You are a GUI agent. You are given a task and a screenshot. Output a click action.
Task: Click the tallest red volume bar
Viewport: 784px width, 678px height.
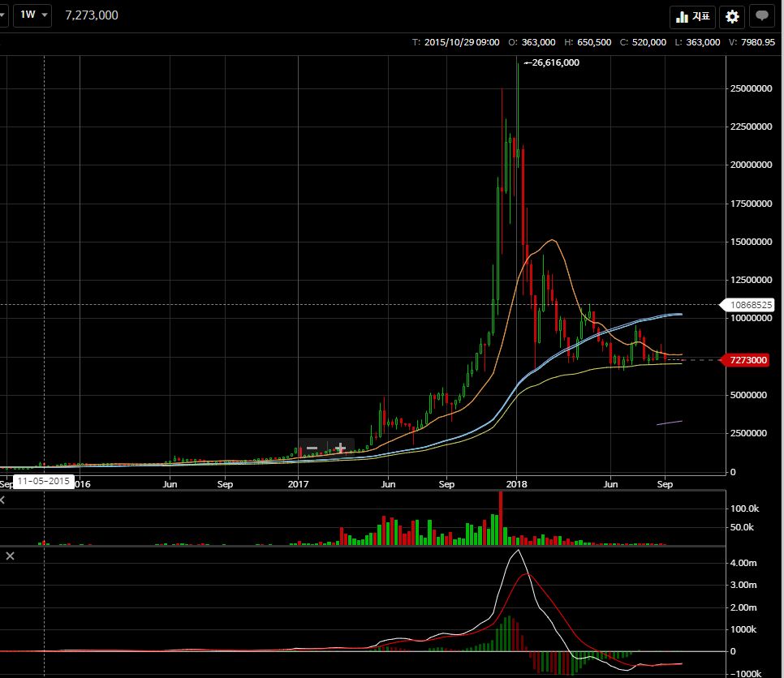click(x=501, y=518)
